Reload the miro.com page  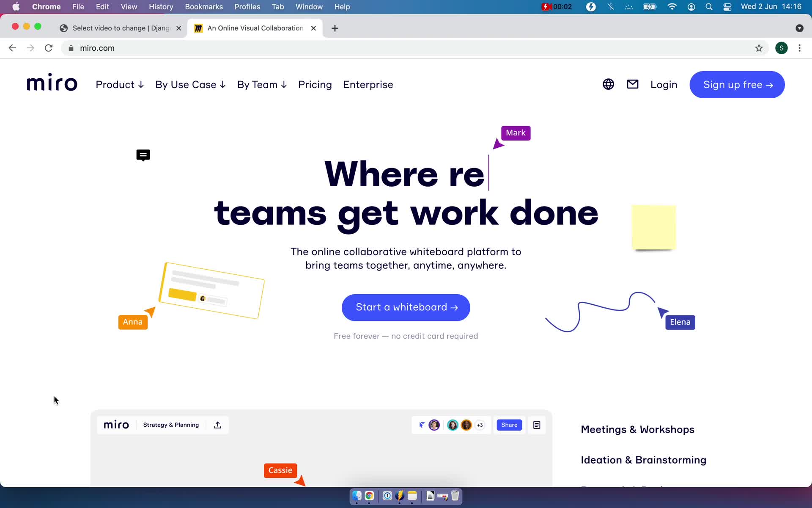click(49, 48)
